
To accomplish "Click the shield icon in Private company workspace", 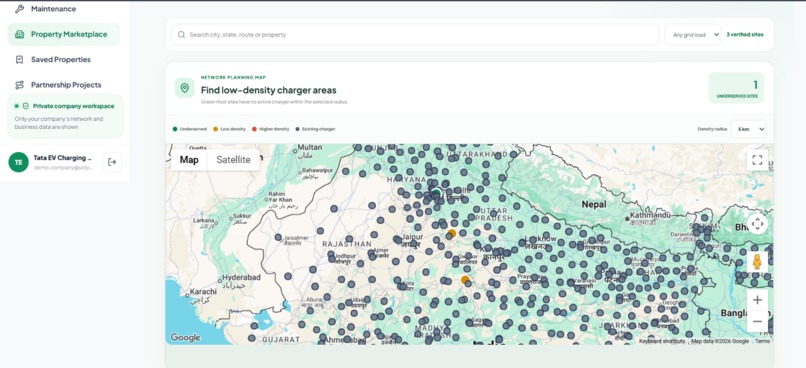I will coord(26,106).
